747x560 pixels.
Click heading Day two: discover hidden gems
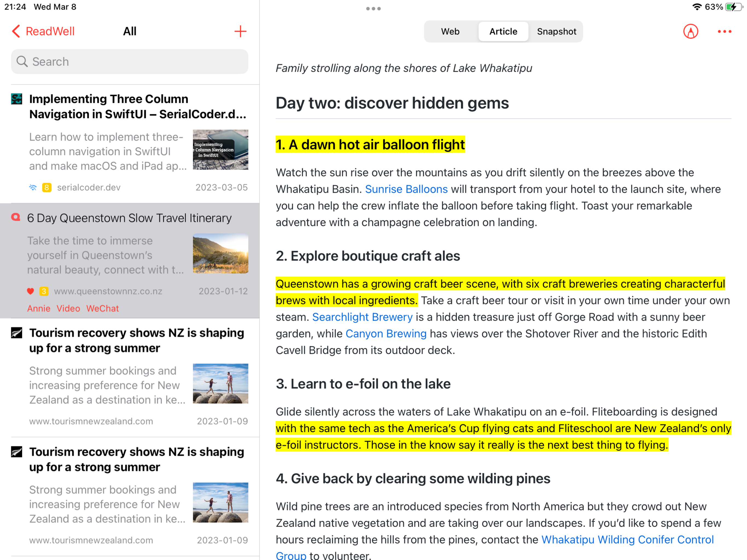392,103
